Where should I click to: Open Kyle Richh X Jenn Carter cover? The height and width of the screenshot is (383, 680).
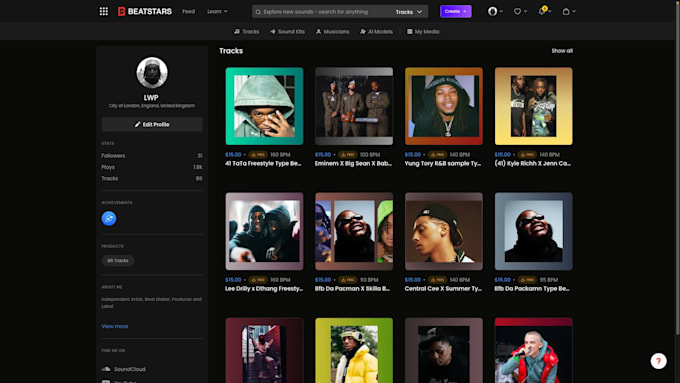[x=533, y=106]
